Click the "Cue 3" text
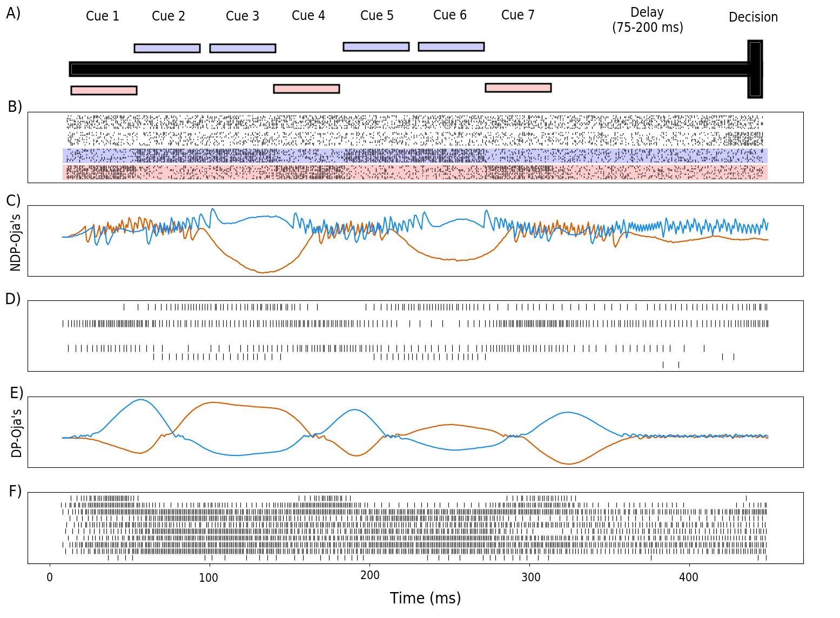Image resolution: width=840 pixels, height=618 pixels. 243,16
